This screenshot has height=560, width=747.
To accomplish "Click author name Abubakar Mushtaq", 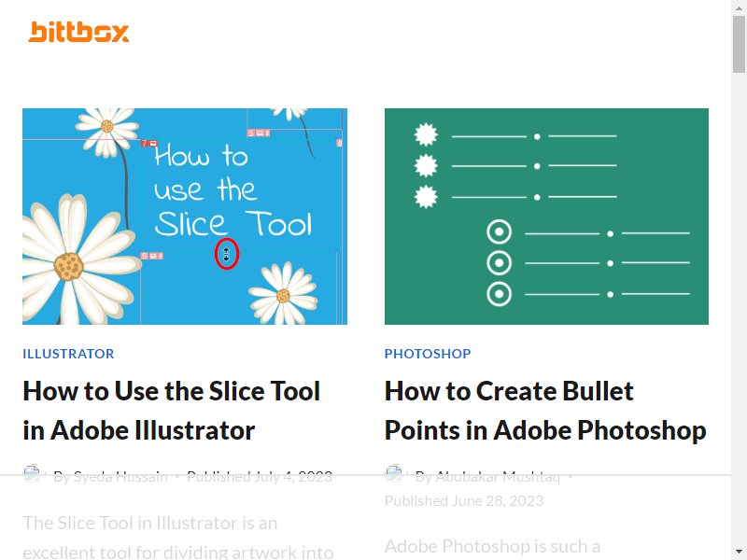I will click(498, 476).
